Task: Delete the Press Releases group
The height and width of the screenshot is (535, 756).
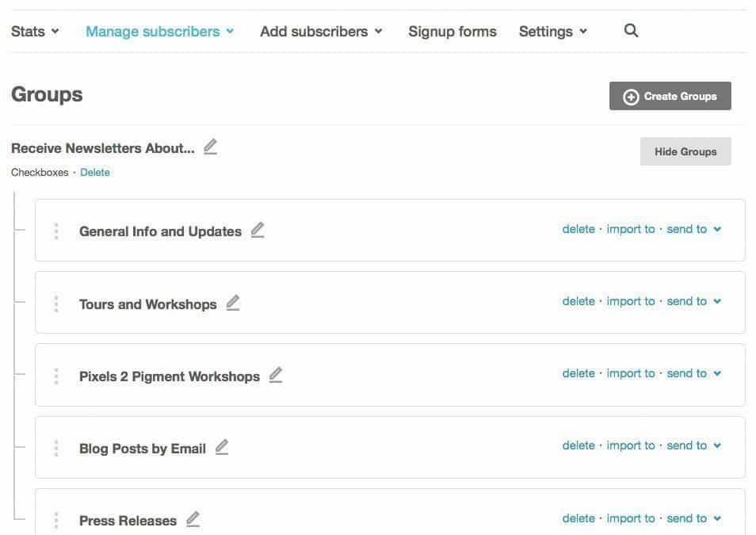Action: point(578,518)
